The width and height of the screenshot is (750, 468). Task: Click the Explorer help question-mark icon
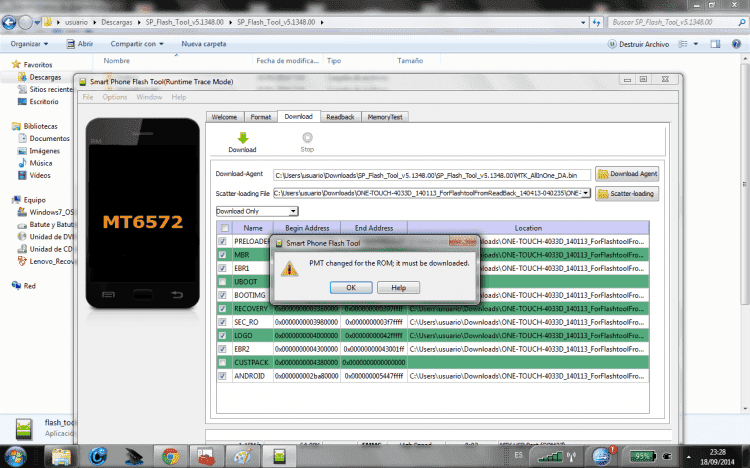(737, 44)
